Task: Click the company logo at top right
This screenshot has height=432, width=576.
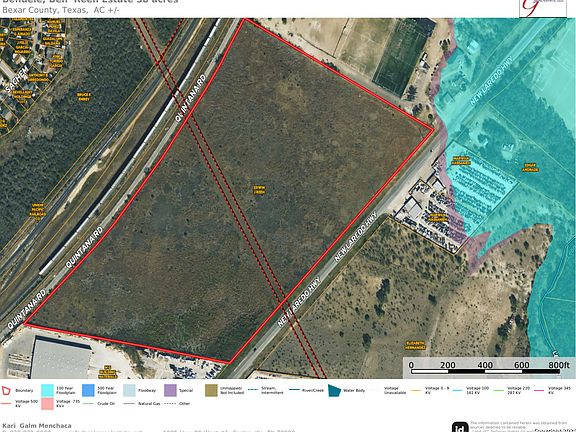Action: point(543,8)
